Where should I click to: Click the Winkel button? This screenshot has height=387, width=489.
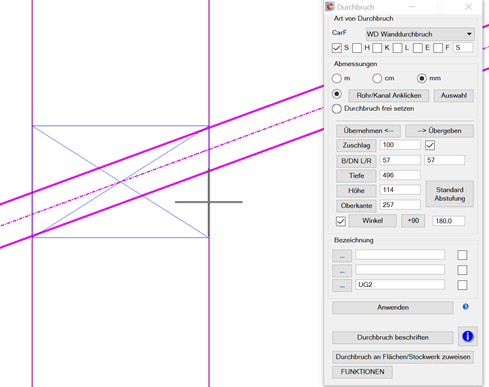click(373, 221)
